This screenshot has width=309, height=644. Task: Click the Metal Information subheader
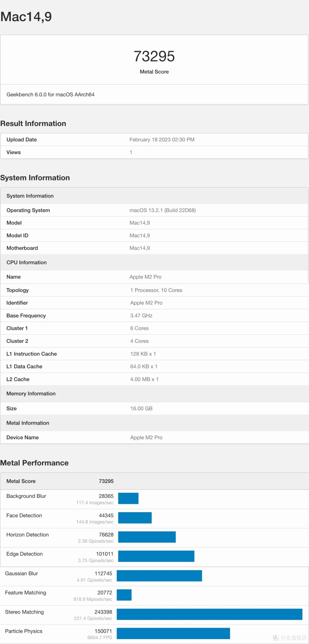(x=28, y=423)
